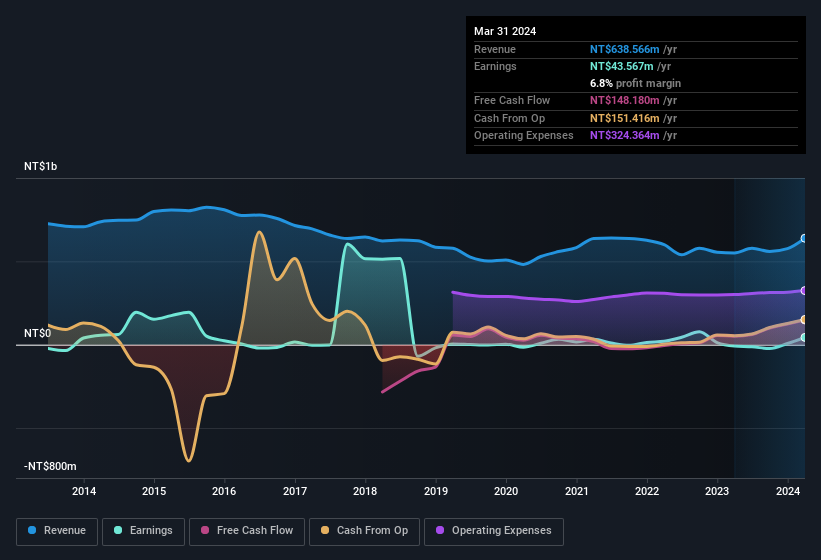
Task: Select the Operating Expenses endpoint marker
Action: tap(804, 290)
